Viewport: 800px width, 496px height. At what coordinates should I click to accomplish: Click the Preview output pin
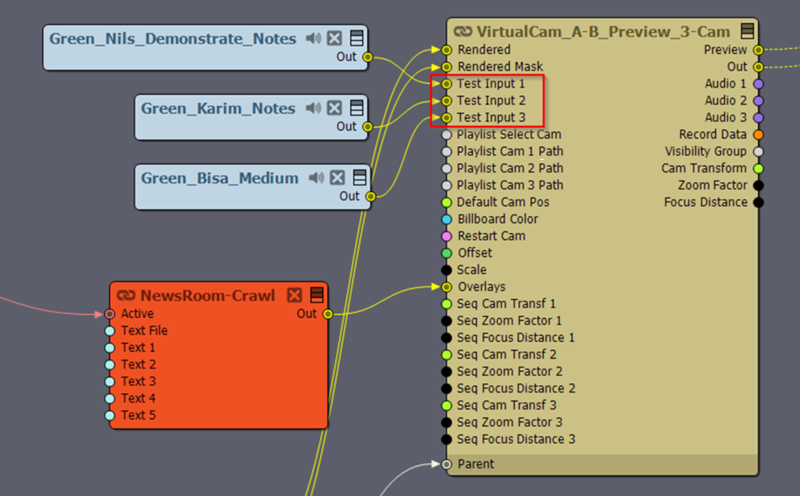pos(759,50)
